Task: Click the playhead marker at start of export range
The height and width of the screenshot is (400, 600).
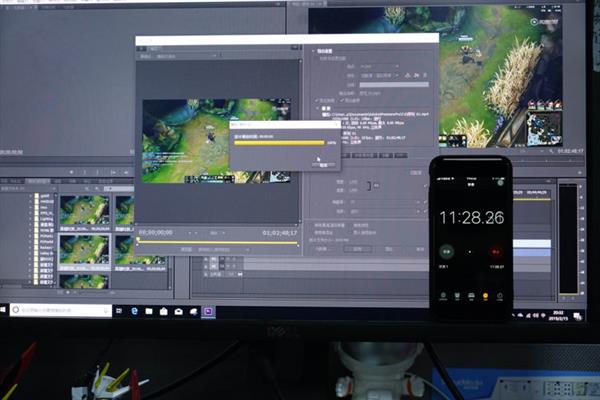Action: point(138,240)
